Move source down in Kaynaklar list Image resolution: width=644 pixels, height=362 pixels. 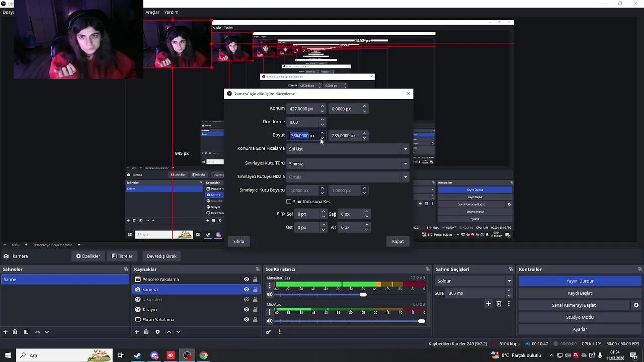tap(178, 332)
